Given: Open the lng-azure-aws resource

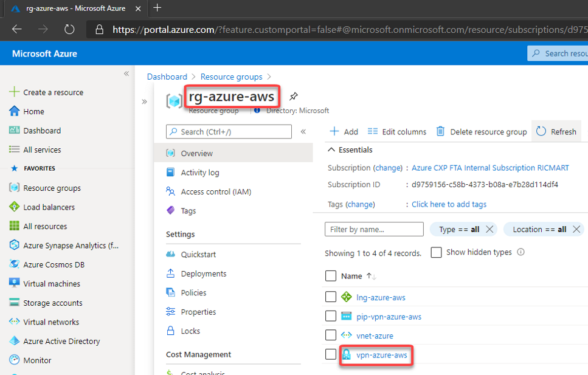Looking at the screenshot, I should click(x=381, y=297).
